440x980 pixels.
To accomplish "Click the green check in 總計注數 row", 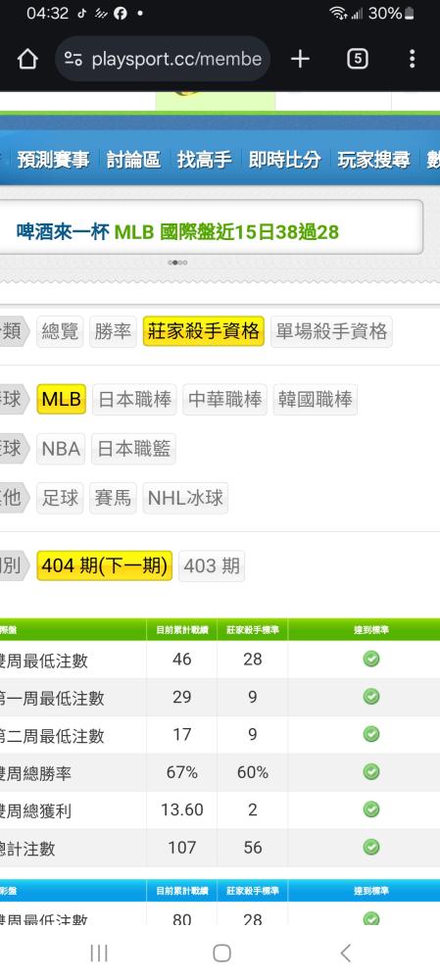I will pyautogui.click(x=371, y=847).
